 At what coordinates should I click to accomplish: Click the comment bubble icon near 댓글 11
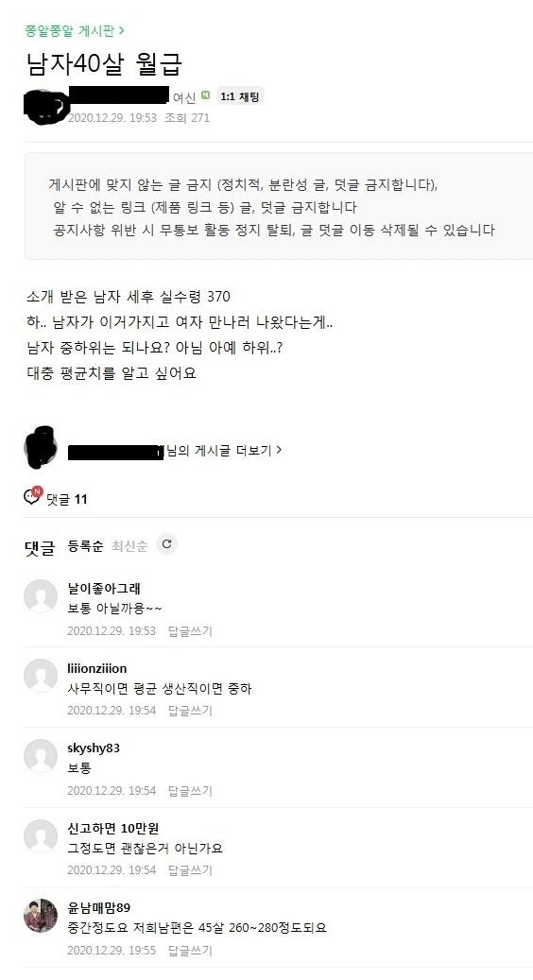31,496
